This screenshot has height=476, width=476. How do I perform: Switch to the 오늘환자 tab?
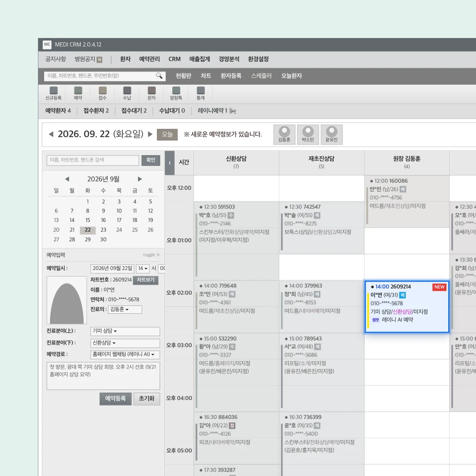click(291, 76)
